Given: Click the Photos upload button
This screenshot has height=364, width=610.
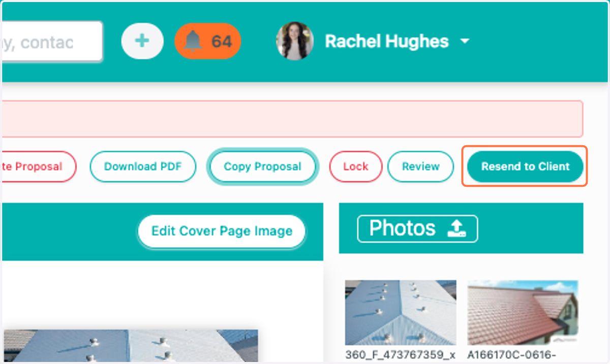Looking at the screenshot, I should tap(417, 229).
